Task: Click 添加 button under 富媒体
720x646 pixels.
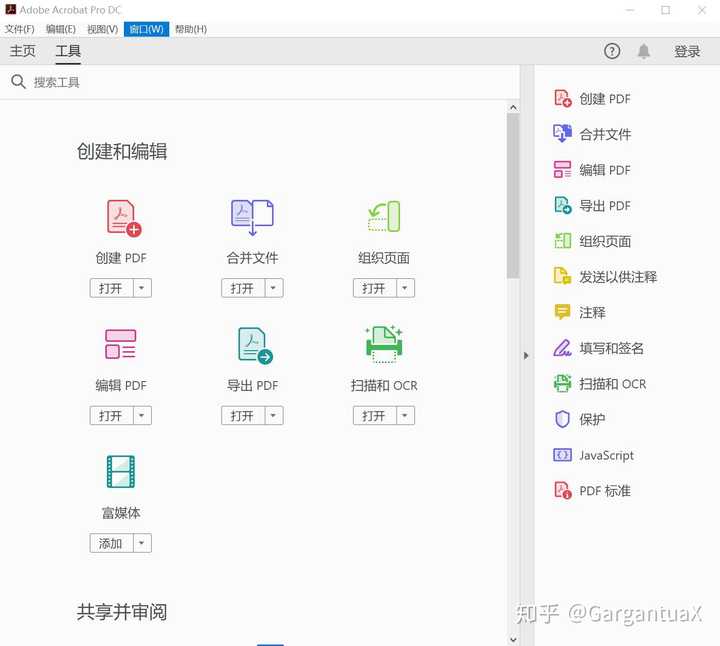Action: pos(112,543)
